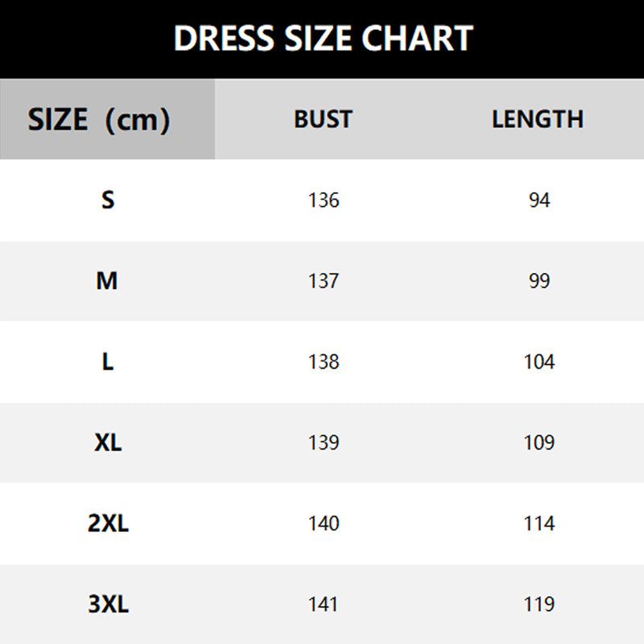Click bust value 139
The width and height of the screenshot is (644, 644).
(324, 443)
